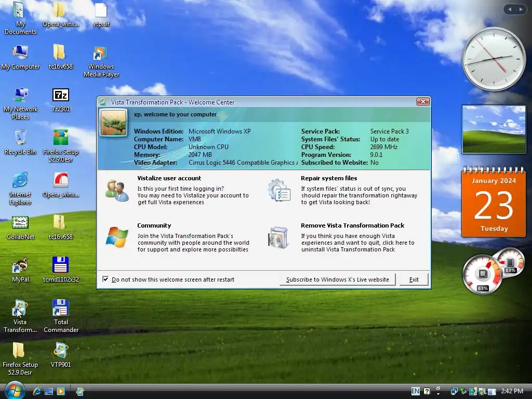Select My Computer desktop icon
This screenshot has width=532, height=399.
[x=20, y=57]
